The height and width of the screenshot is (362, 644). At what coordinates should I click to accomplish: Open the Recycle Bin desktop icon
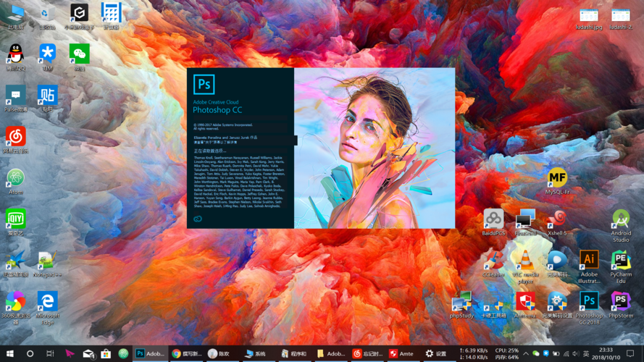click(x=47, y=17)
